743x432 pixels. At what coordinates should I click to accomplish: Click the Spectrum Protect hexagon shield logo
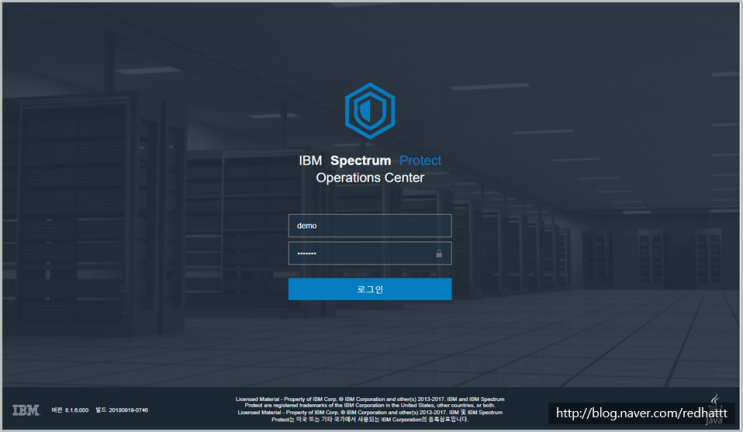(370, 111)
